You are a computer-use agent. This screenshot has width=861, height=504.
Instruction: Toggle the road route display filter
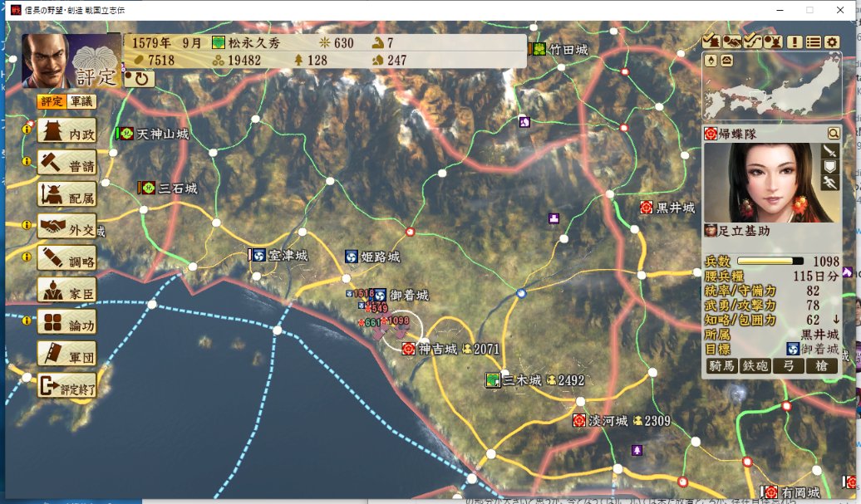pyautogui.click(x=752, y=42)
